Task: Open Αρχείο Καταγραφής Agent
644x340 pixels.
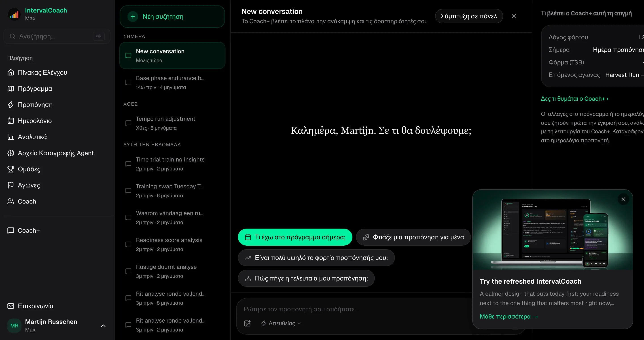Action: pos(57,153)
